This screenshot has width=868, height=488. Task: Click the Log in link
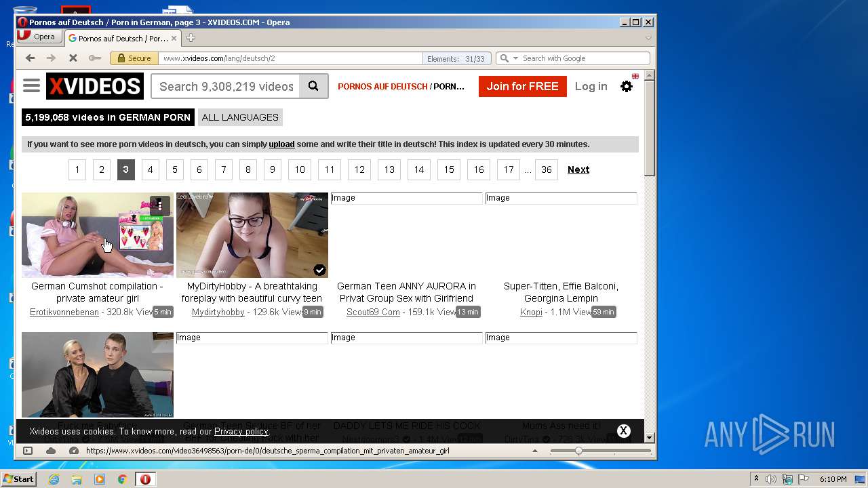pyautogui.click(x=591, y=86)
